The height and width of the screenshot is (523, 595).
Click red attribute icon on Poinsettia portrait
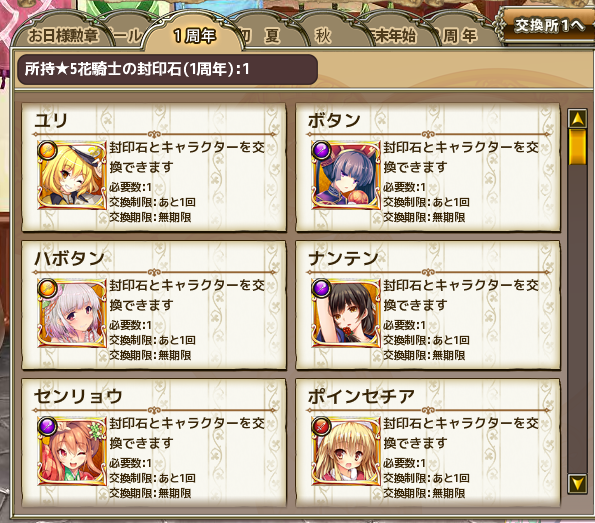[321, 427]
